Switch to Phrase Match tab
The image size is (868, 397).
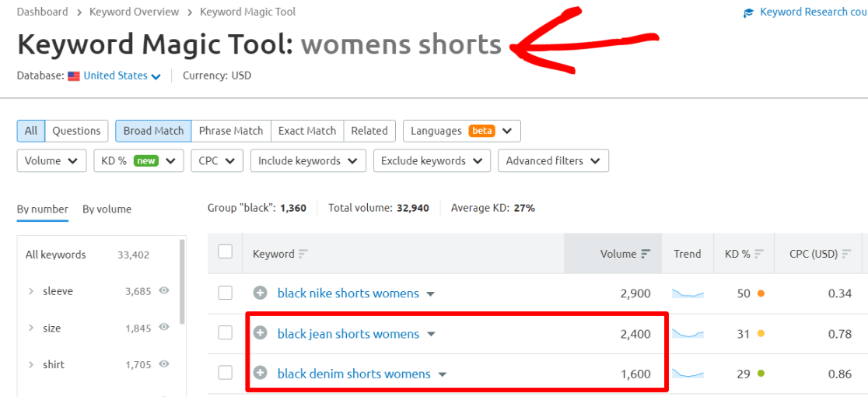(231, 132)
